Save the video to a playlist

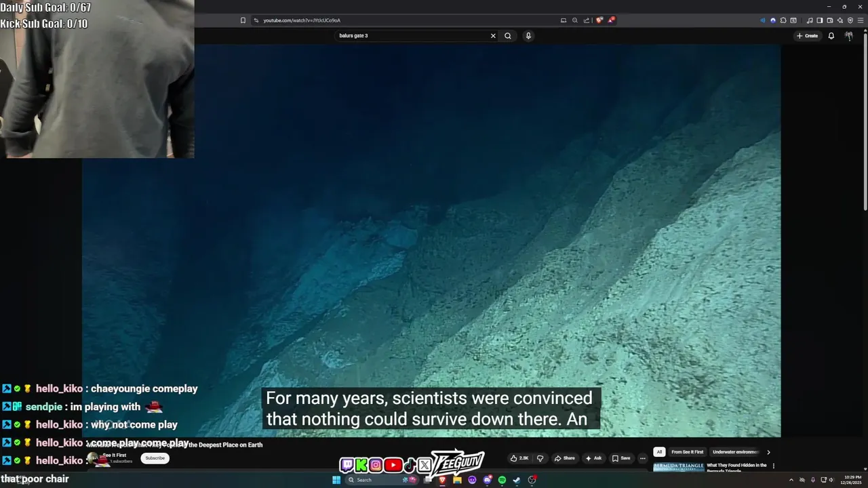pos(621,458)
